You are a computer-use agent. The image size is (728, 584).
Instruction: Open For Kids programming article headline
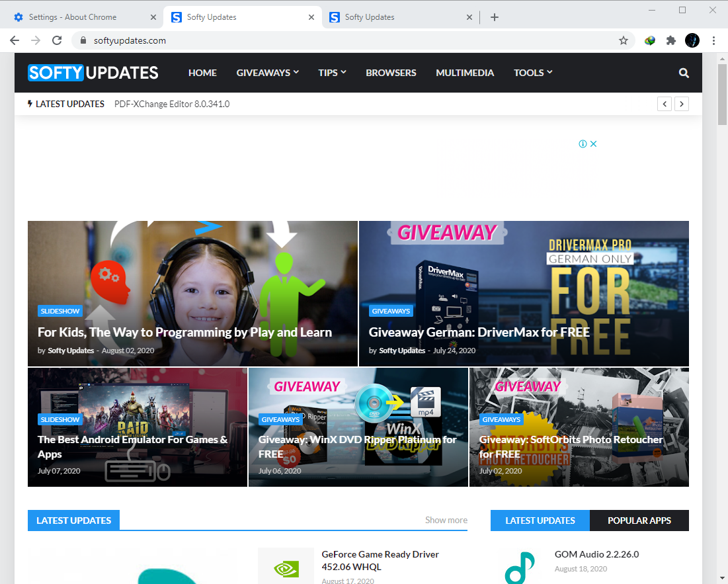(x=184, y=333)
